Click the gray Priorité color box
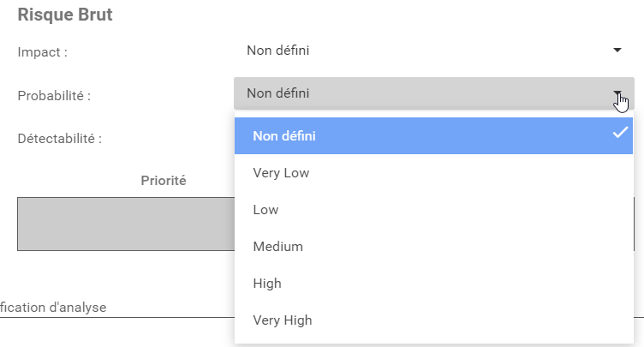 (x=124, y=224)
